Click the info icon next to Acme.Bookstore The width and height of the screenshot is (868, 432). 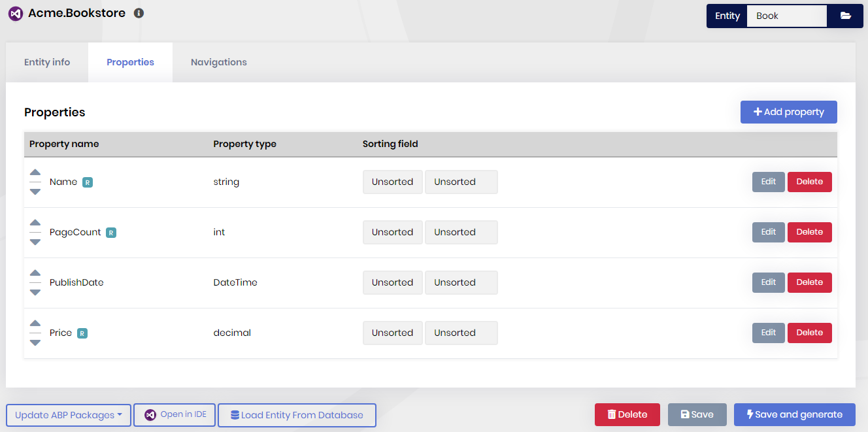[139, 13]
